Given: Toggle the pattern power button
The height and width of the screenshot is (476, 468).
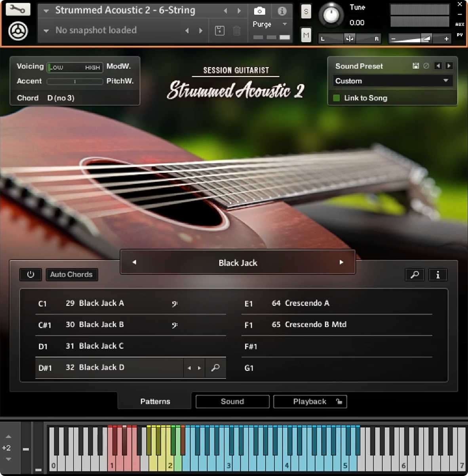Looking at the screenshot, I should coord(30,275).
